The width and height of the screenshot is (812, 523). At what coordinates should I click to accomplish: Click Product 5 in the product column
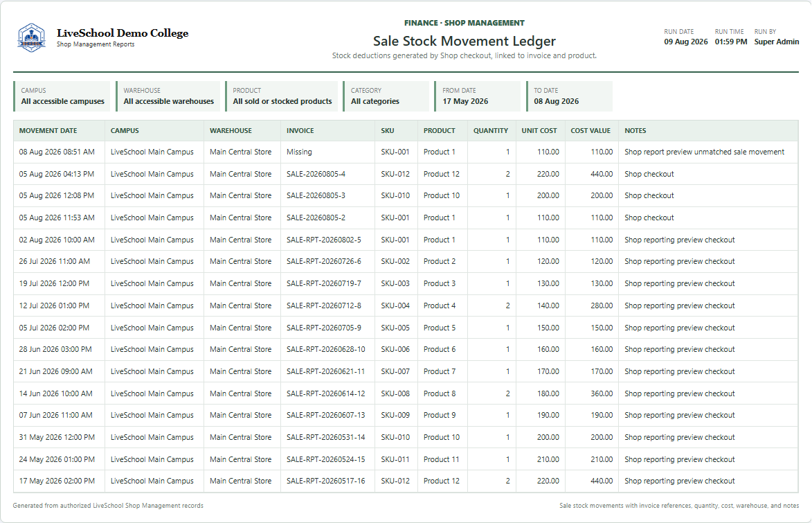point(440,328)
